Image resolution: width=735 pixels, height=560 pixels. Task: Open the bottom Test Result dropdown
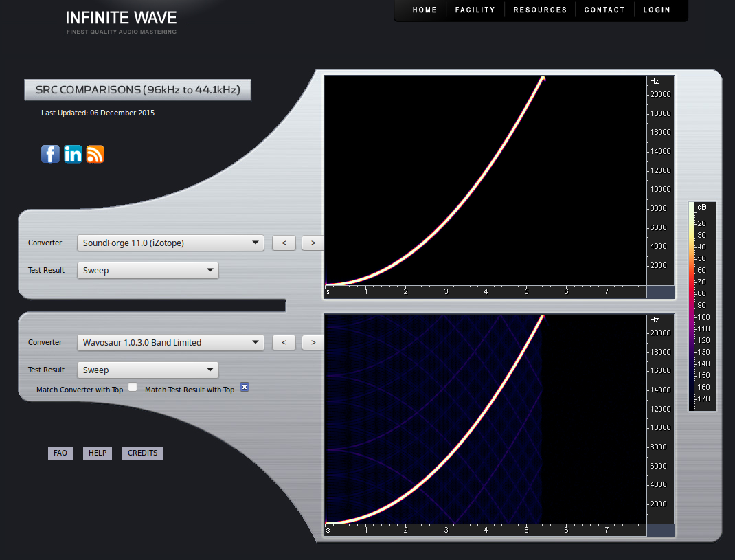pos(147,370)
